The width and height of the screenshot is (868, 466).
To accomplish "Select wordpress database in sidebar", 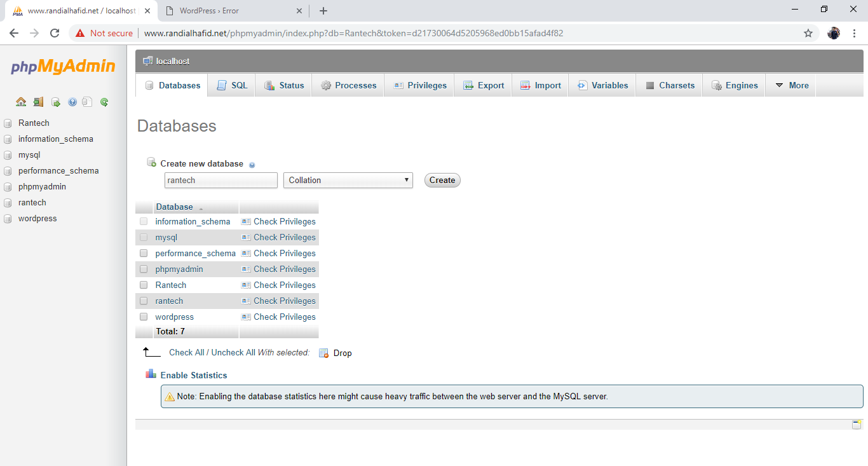I will [x=37, y=219].
